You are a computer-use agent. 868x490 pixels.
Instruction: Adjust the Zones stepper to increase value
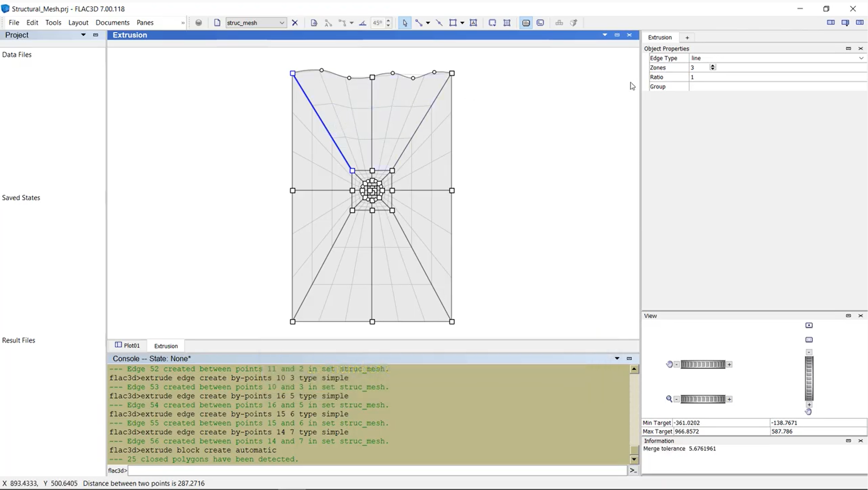click(x=713, y=65)
